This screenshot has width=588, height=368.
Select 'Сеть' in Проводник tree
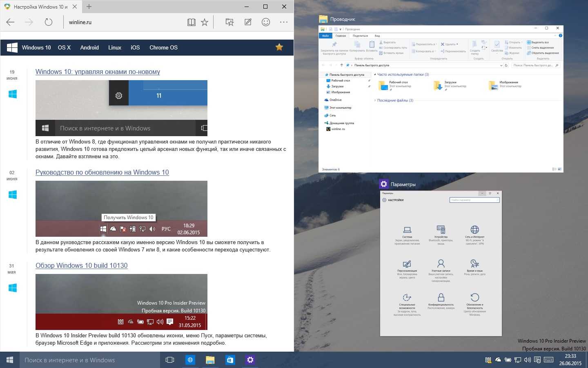[330, 115]
